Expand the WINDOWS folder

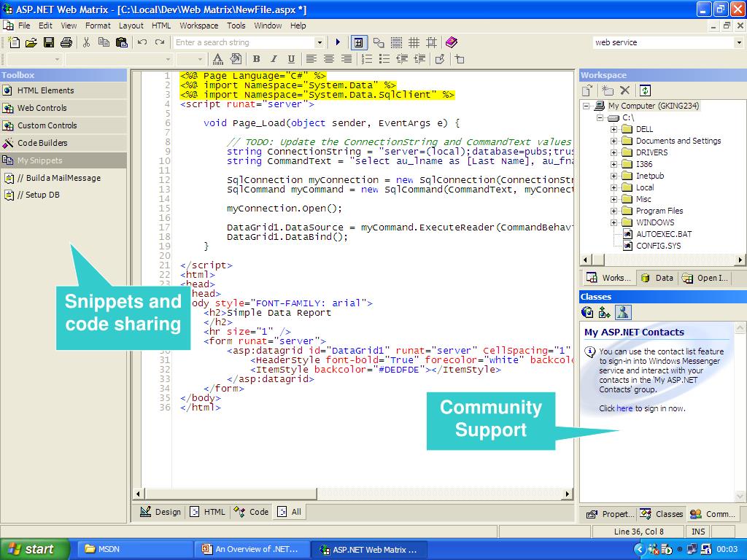click(x=614, y=222)
